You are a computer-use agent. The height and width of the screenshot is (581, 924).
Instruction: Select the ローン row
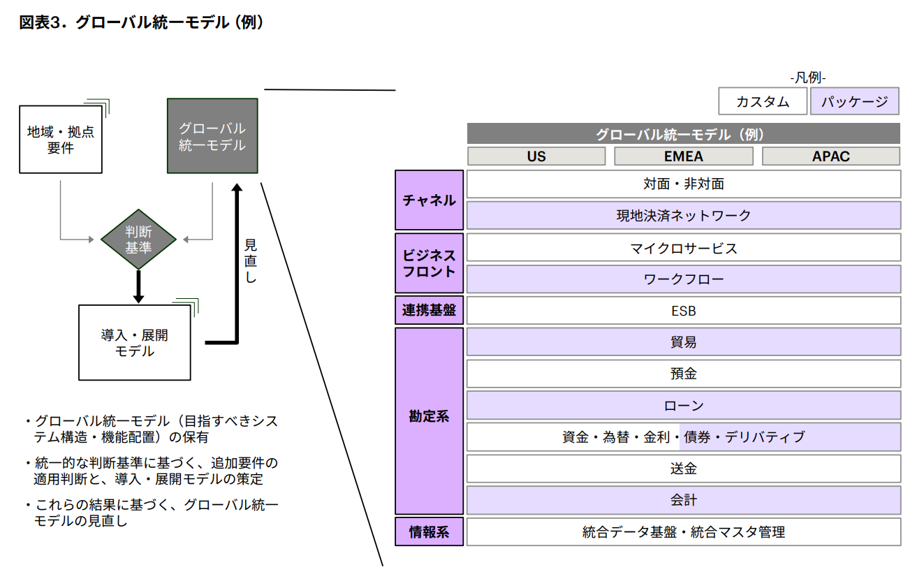click(x=683, y=406)
